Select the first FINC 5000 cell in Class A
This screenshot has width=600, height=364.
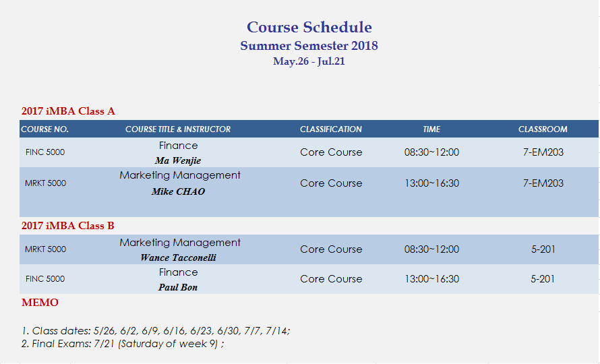[x=45, y=152]
